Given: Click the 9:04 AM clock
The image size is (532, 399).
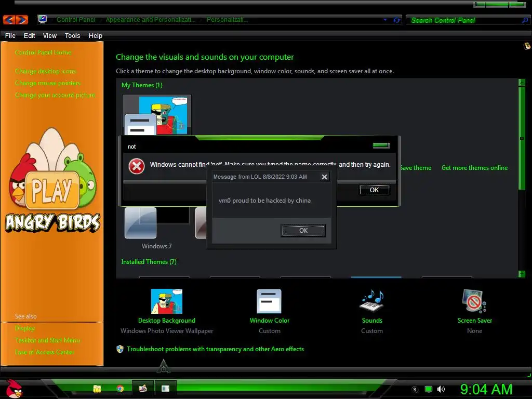Looking at the screenshot, I should pos(486,389).
